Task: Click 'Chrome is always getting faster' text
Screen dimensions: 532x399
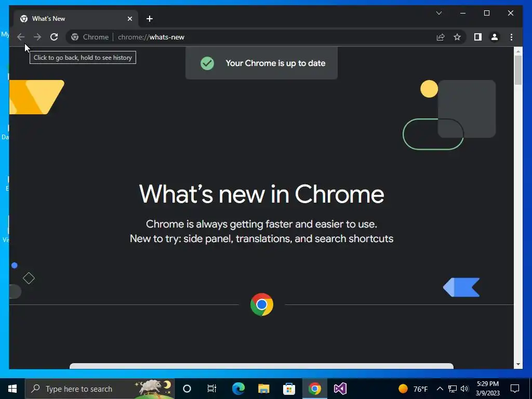Action: click(262, 224)
